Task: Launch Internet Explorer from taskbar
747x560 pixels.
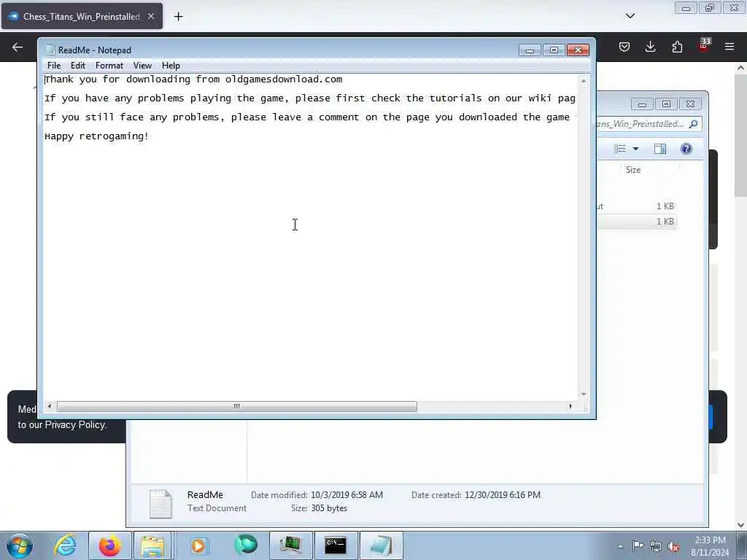Action: pos(65,545)
